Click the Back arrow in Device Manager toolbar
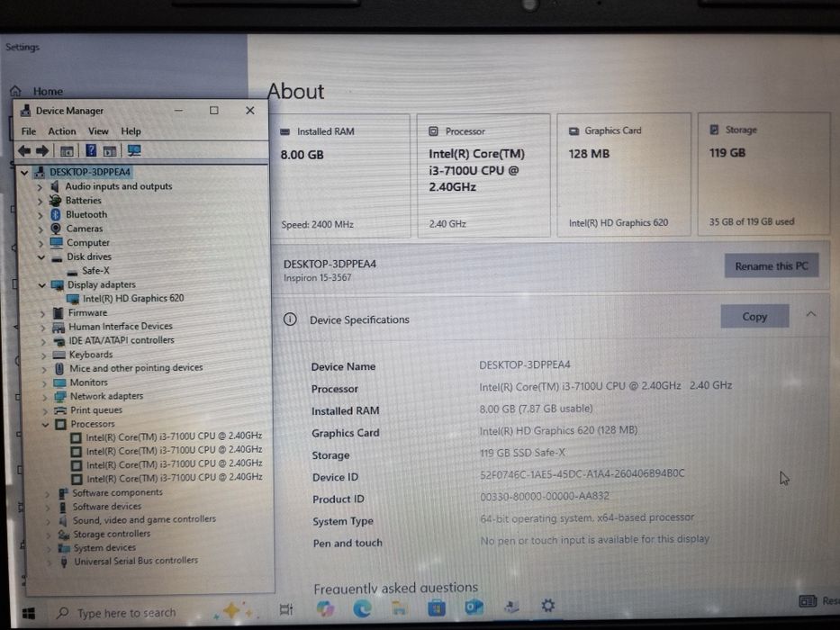840x630 pixels. 24,151
